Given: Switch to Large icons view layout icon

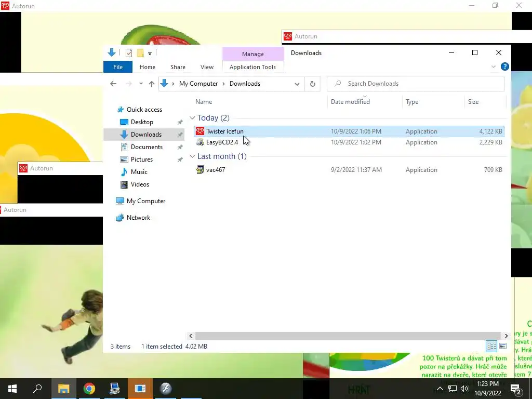Looking at the screenshot, I should click(x=503, y=346).
